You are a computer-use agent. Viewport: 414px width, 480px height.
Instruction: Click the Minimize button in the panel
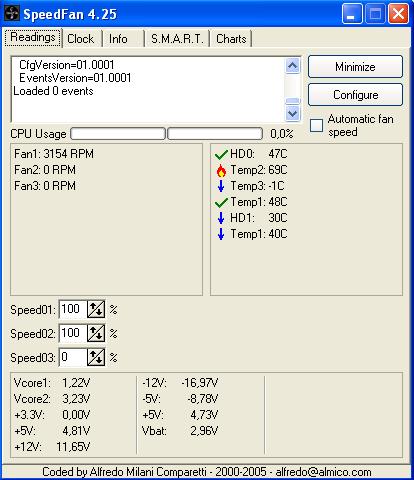[355, 67]
